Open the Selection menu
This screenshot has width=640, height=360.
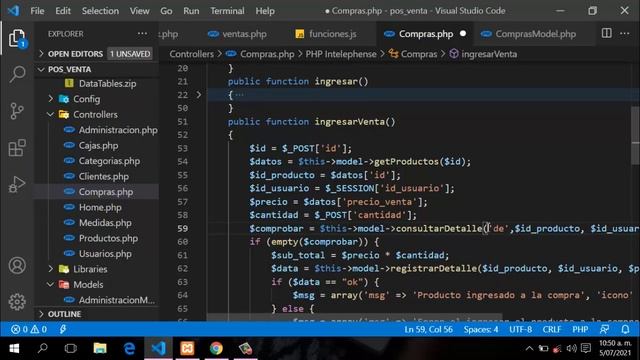tap(100, 11)
